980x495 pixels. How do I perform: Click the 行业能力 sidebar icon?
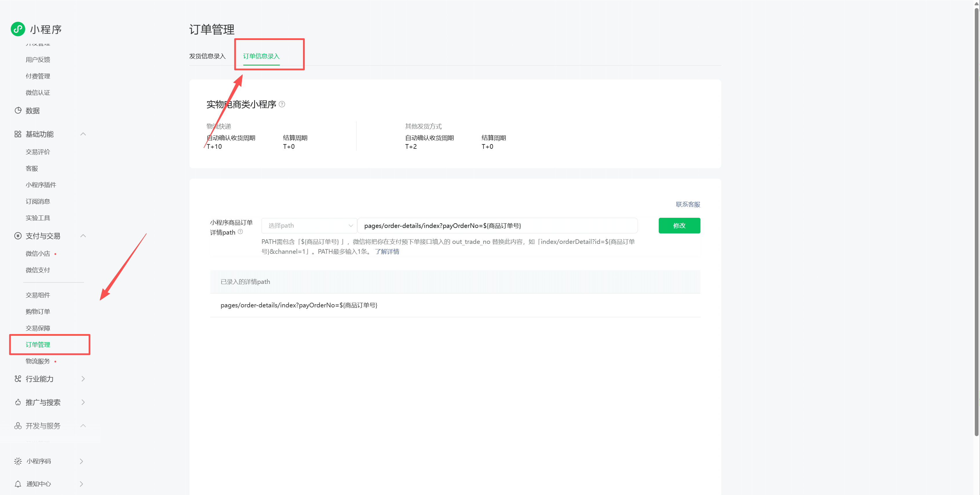tap(18, 378)
